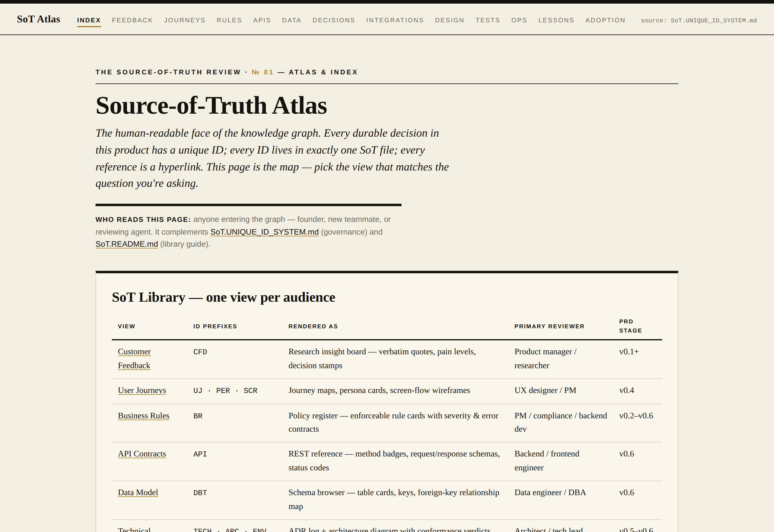Go to the FEEDBACK nav item
This screenshot has height=532, width=774.
pos(132,20)
